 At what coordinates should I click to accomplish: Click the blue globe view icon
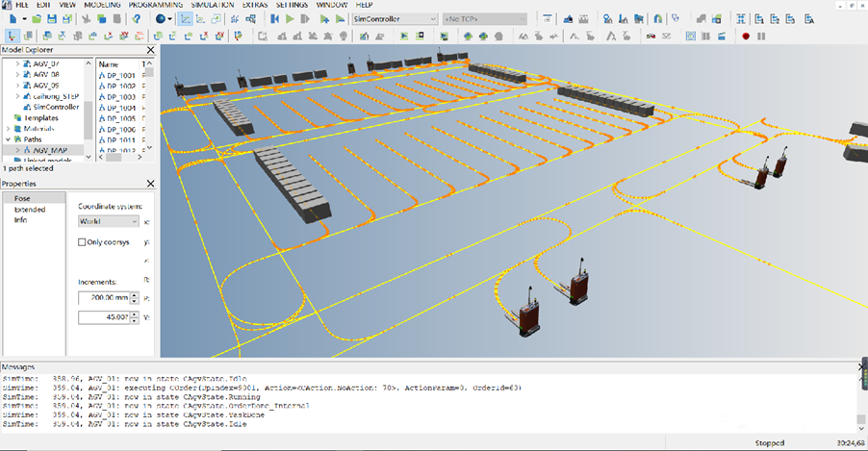coord(162,18)
